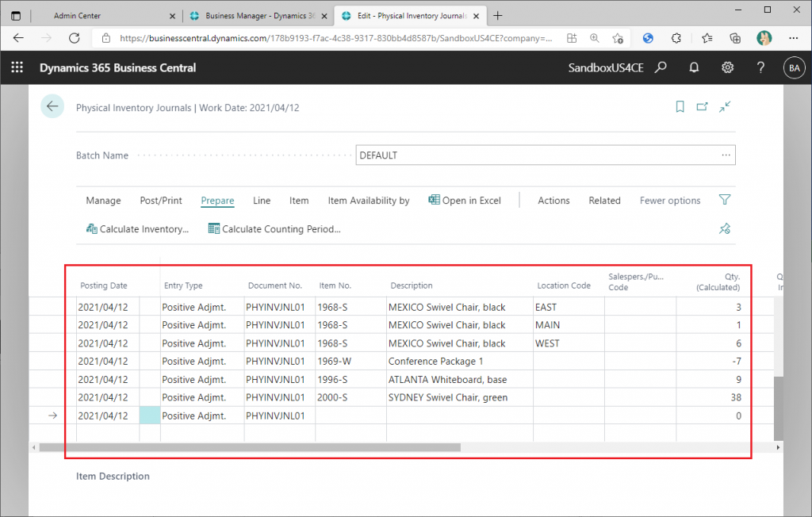Open browser favorites star list

coord(707,38)
